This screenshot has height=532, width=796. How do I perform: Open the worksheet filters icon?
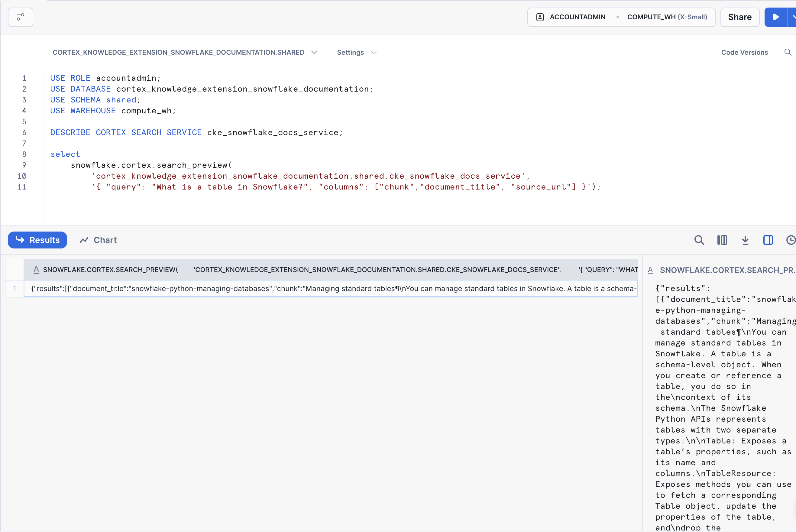point(20,17)
